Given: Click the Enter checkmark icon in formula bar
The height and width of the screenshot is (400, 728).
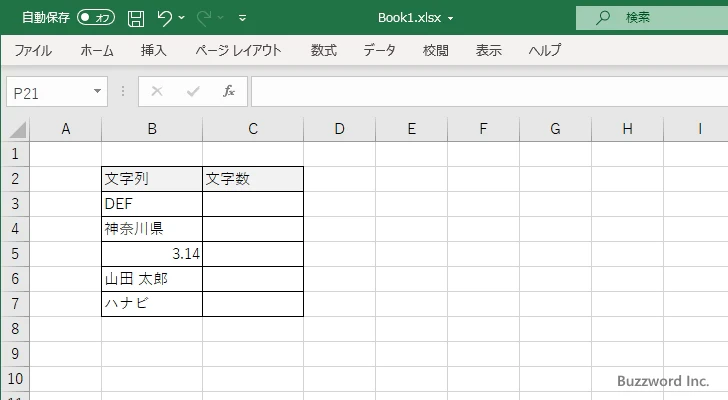Looking at the screenshot, I should 193,91.
